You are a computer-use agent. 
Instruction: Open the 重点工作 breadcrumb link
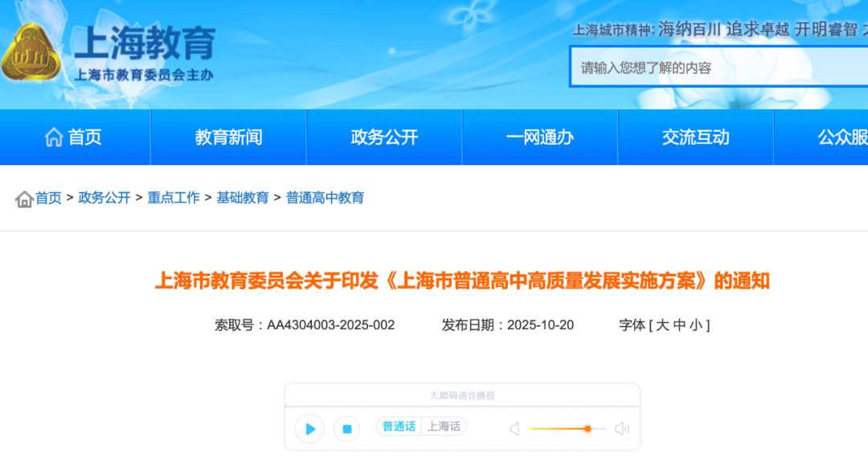tap(174, 198)
